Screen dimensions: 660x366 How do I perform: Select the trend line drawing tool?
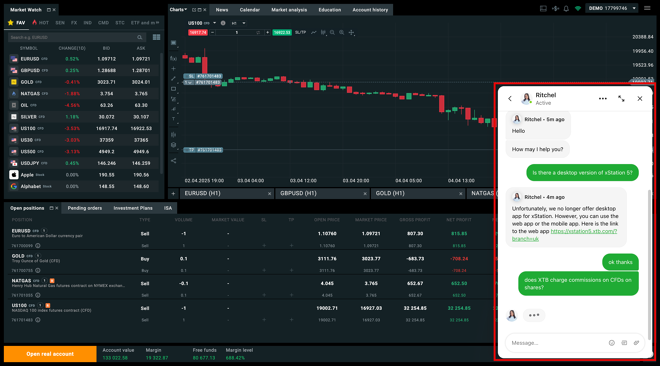pyautogui.click(x=173, y=79)
